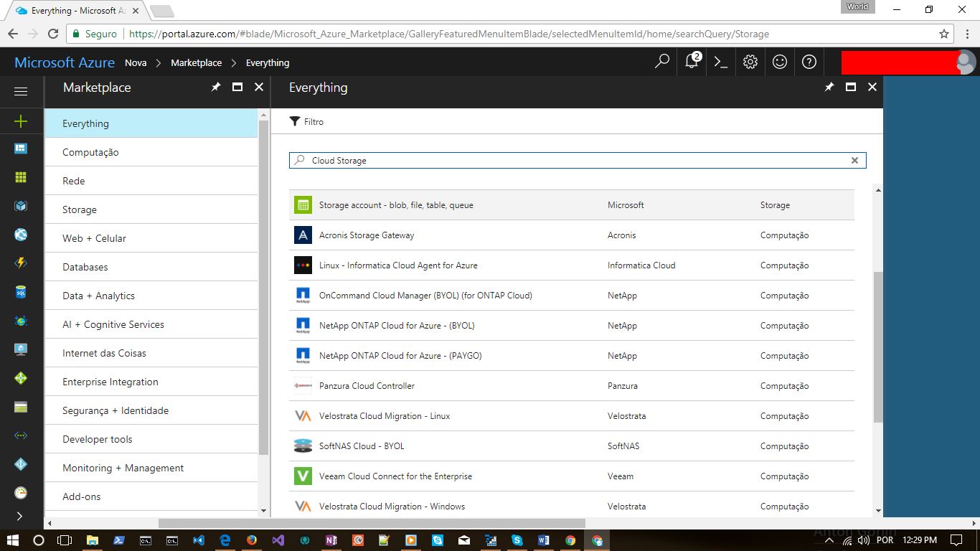
Task: Select Developer tools category
Action: point(151,439)
